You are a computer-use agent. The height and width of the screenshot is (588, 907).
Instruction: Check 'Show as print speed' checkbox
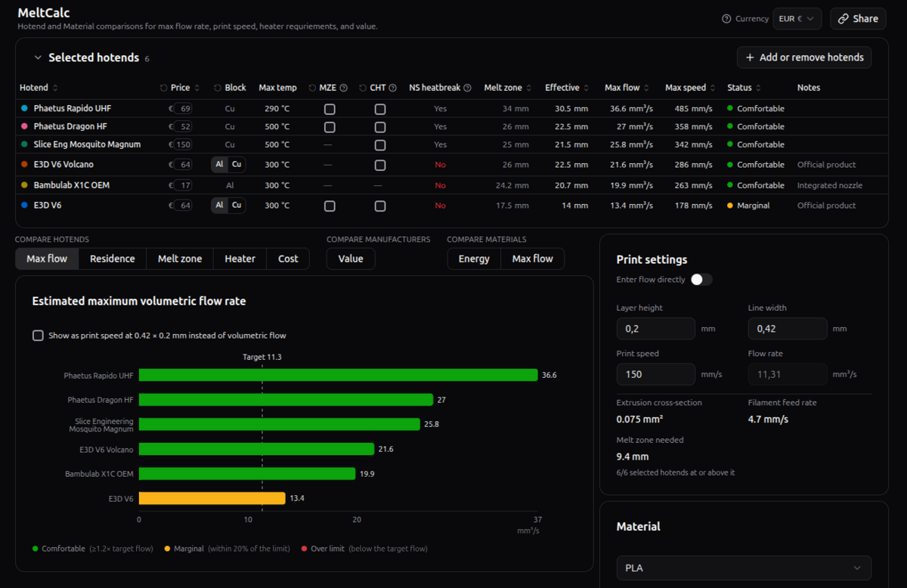coord(38,336)
